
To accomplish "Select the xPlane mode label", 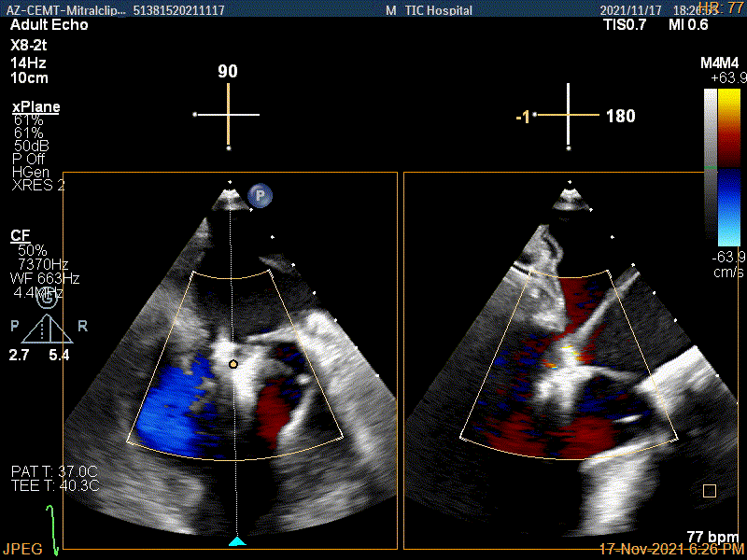I will 35,107.
